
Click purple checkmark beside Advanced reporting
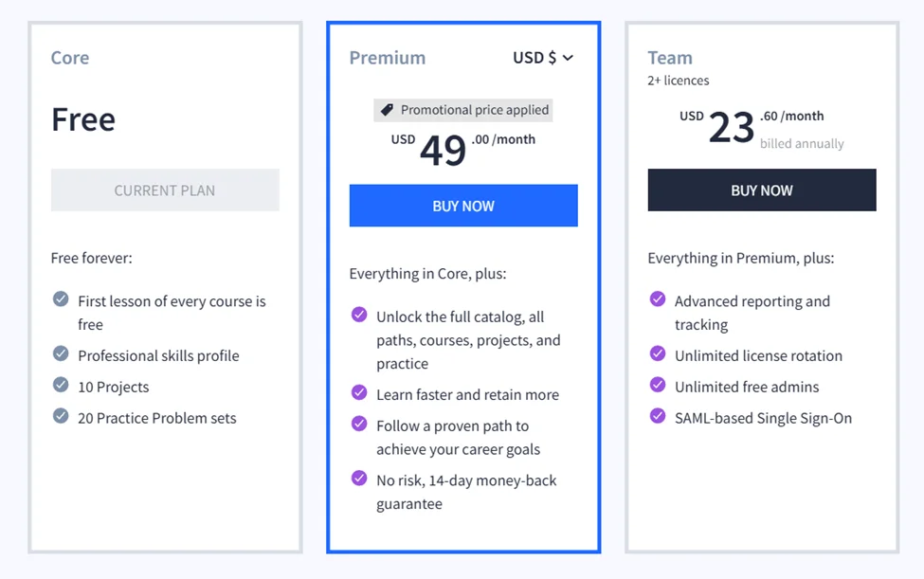[x=658, y=299]
